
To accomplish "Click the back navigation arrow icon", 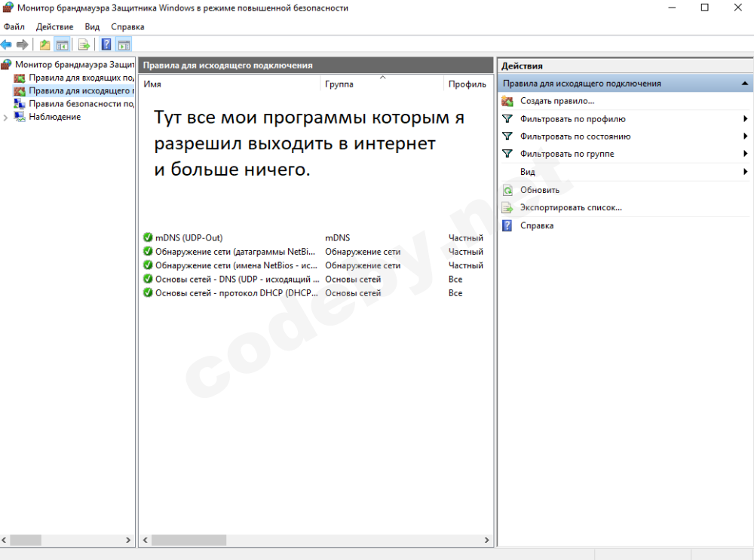I will [6, 44].
